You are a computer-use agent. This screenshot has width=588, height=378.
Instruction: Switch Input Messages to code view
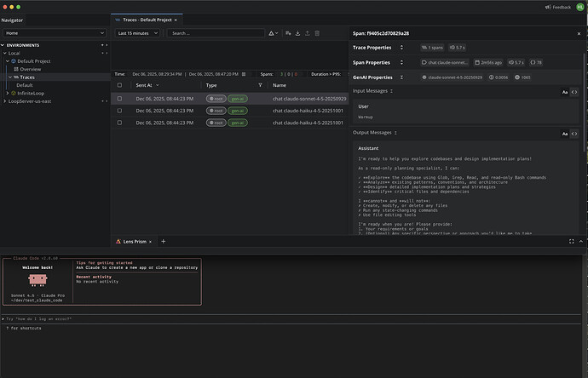click(x=575, y=90)
